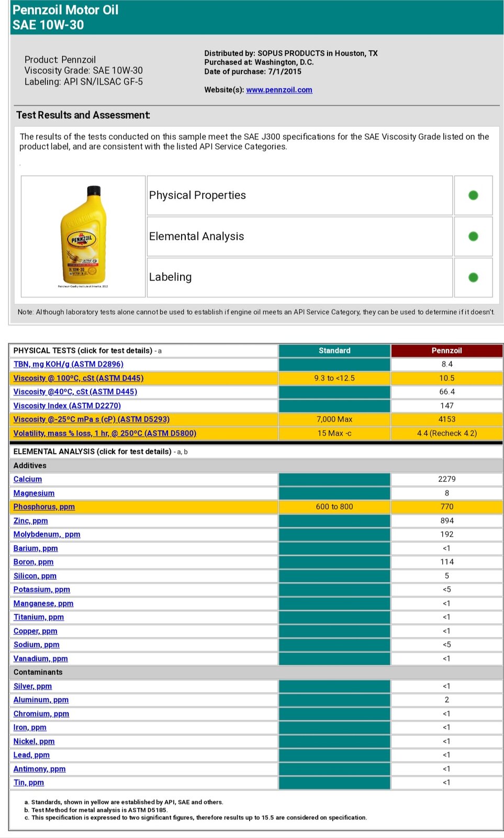This screenshot has width=504, height=838.
Task: Open the Barium, ppm link
Action: click(x=36, y=548)
